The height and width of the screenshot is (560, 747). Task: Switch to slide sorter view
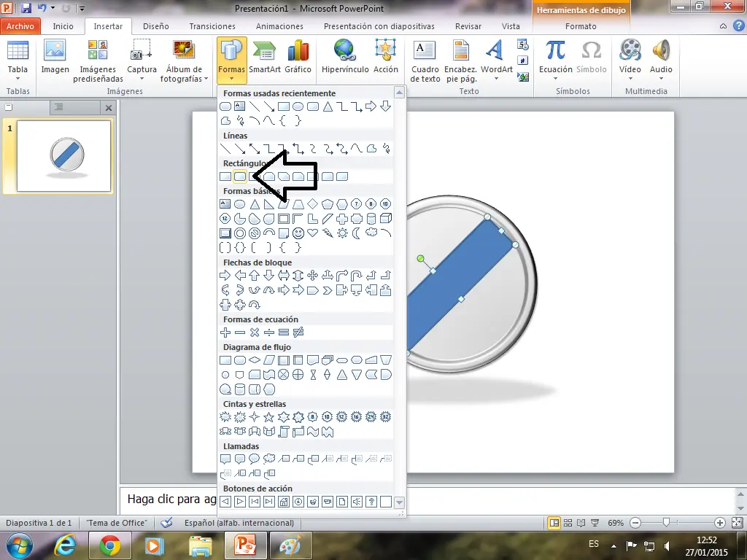568,523
